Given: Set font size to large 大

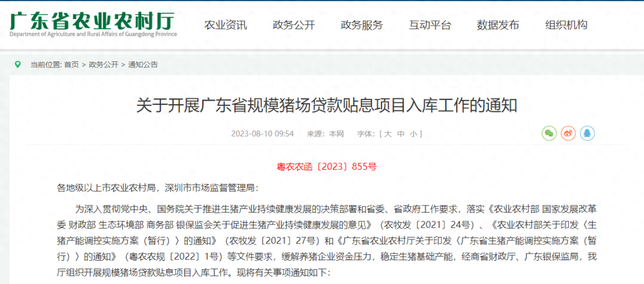Looking at the screenshot, I should click(388, 133).
